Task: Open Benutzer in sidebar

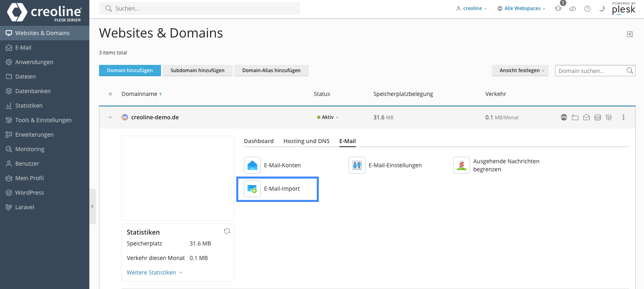Action: pyautogui.click(x=45, y=164)
